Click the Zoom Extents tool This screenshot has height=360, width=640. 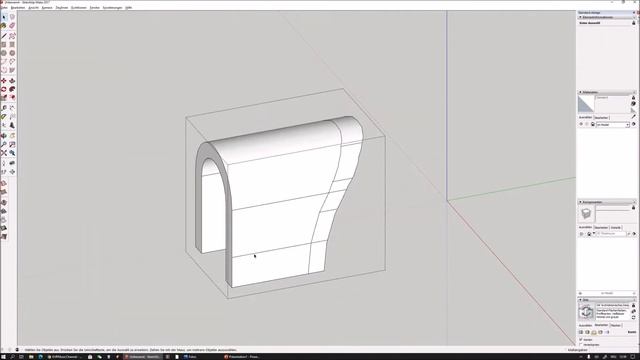tap(4, 153)
